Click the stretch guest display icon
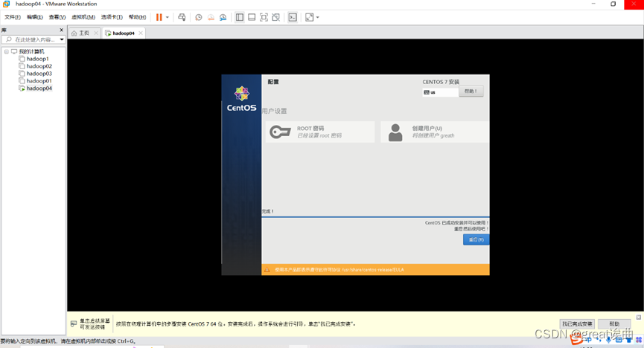 coord(309,17)
